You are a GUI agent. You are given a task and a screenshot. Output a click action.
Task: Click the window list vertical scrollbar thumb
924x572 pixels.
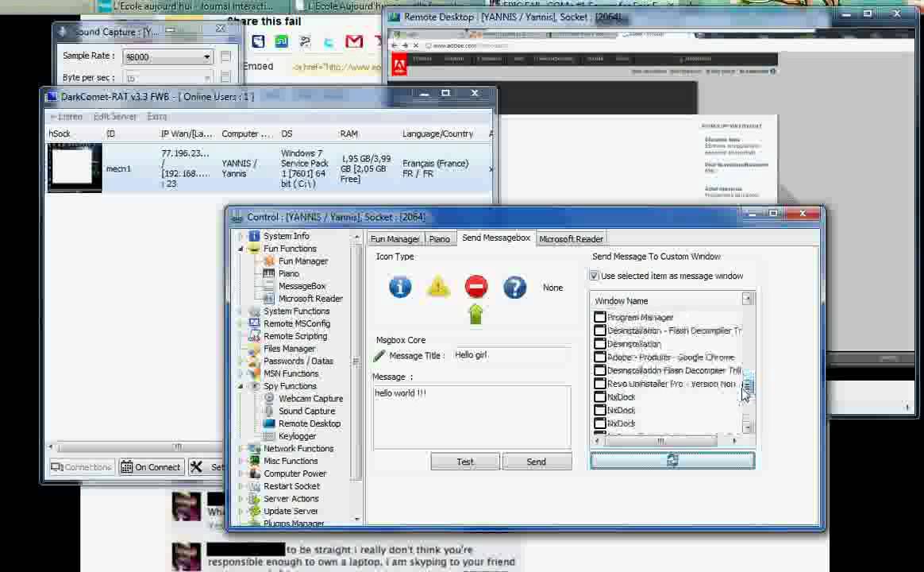pos(747,386)
